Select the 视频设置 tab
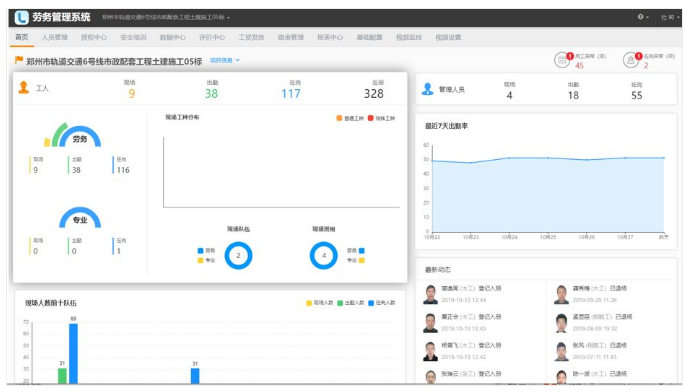691x392 pixels. (x=448, y=37)
